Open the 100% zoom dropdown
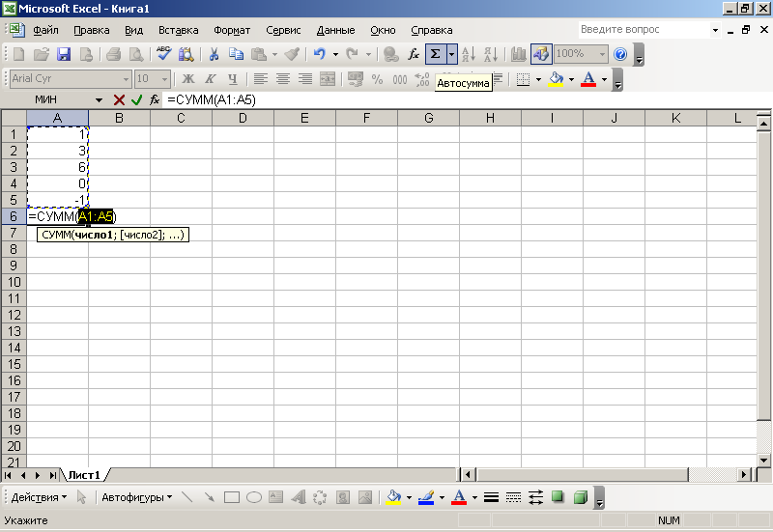 point(602,54)
